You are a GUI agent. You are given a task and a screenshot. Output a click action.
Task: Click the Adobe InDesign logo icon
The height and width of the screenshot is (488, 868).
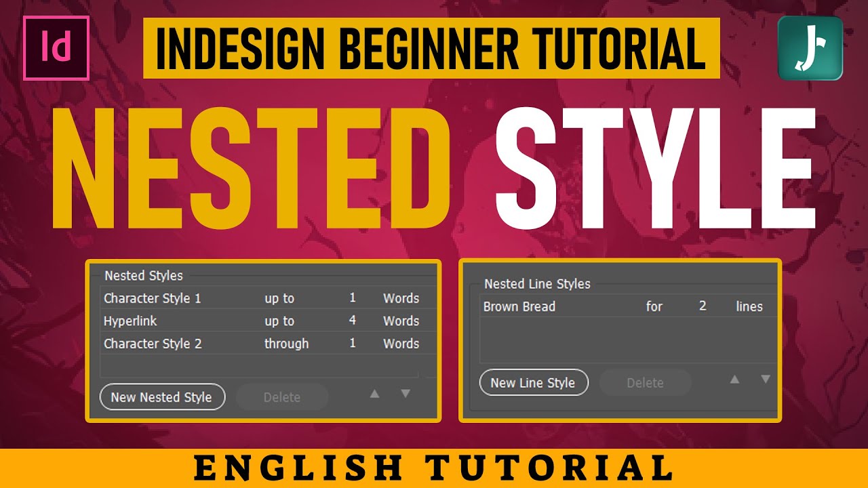coord(56,48)
